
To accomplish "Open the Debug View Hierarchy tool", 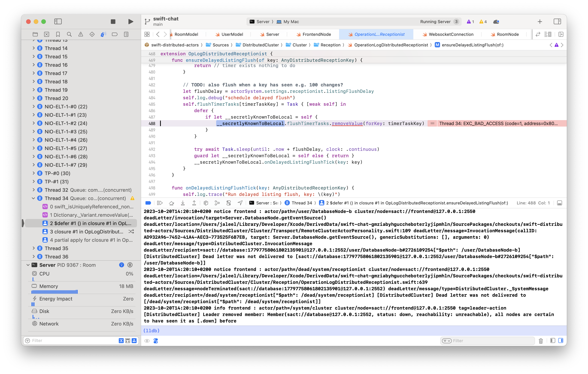I will pyautogui.click(x=206, y=203).
